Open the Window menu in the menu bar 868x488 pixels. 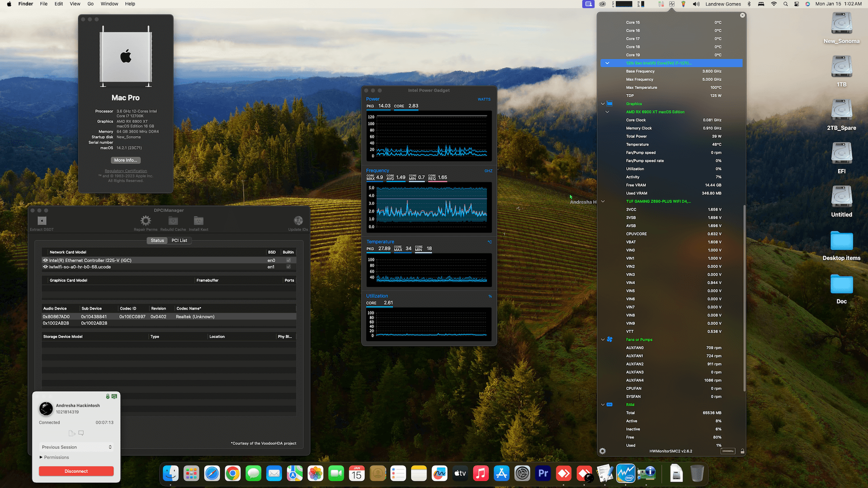[x=109, y=4]
